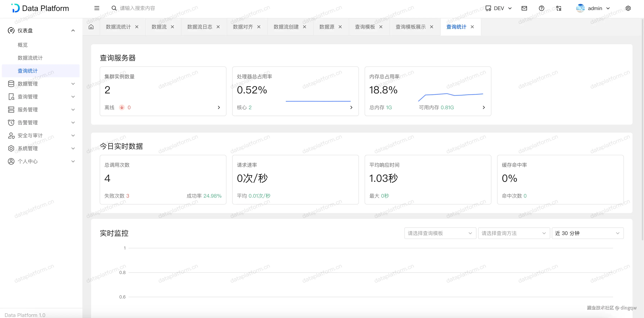Open the DEV environment dropdown
Viewport: 644px width, 318px height.
point(499,8)
